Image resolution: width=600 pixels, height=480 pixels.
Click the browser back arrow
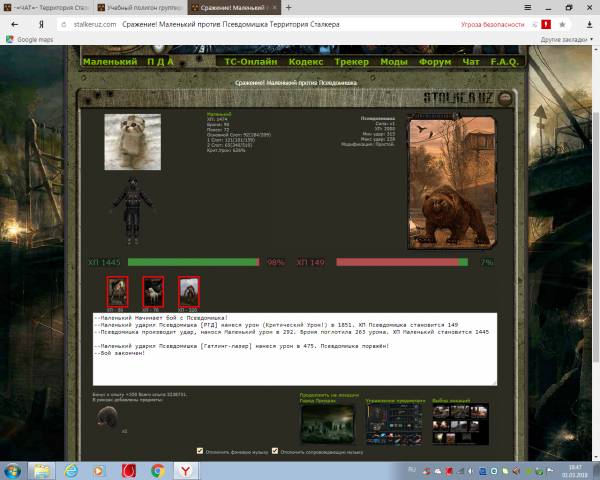[14, 24]
